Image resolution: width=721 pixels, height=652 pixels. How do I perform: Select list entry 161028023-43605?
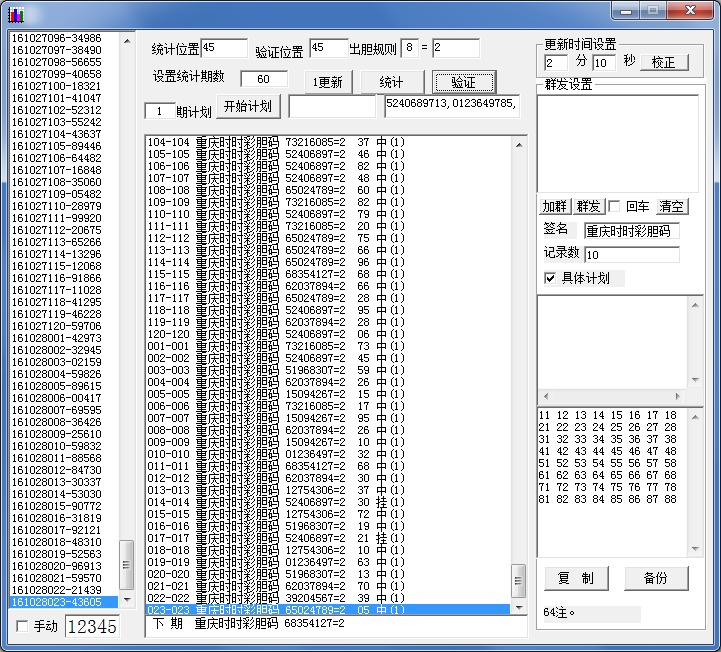[x=58, y=602]
